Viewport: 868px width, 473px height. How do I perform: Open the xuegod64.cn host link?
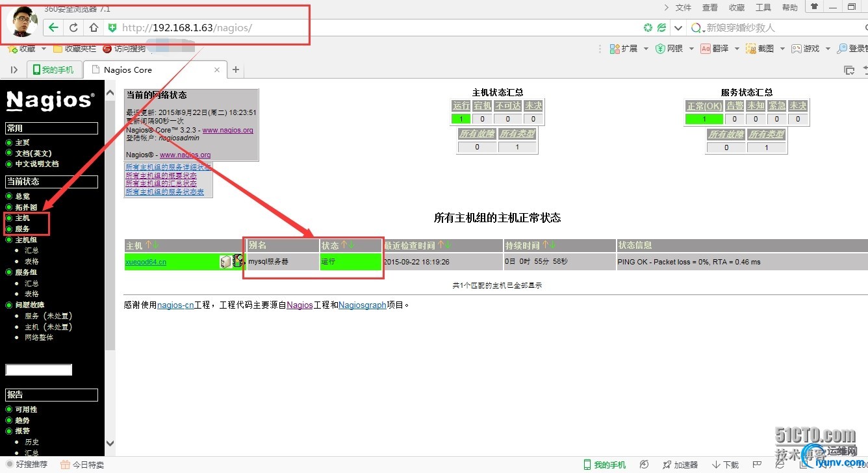146,262
